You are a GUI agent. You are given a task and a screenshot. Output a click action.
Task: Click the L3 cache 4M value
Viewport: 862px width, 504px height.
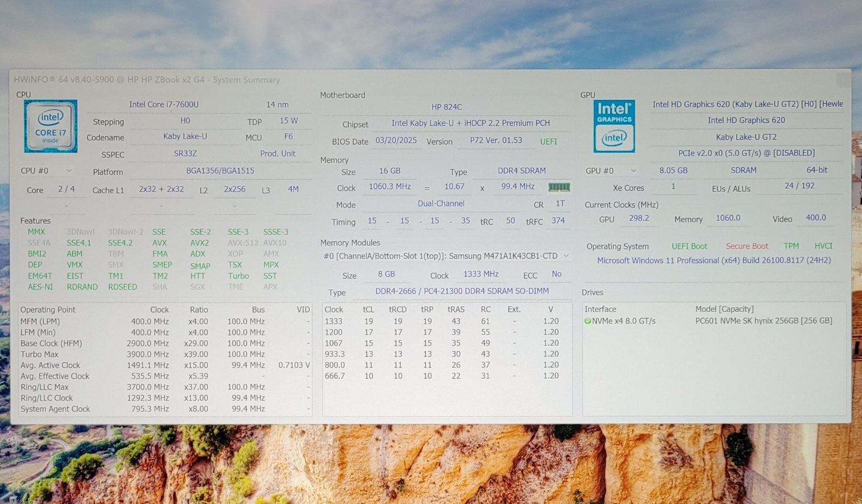coord(293,189)
